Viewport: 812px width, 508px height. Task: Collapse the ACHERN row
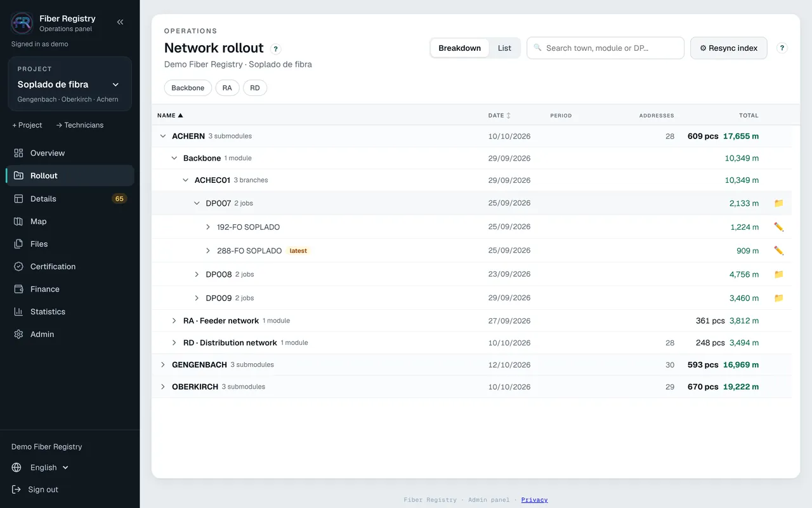click(x=163, y=136)
